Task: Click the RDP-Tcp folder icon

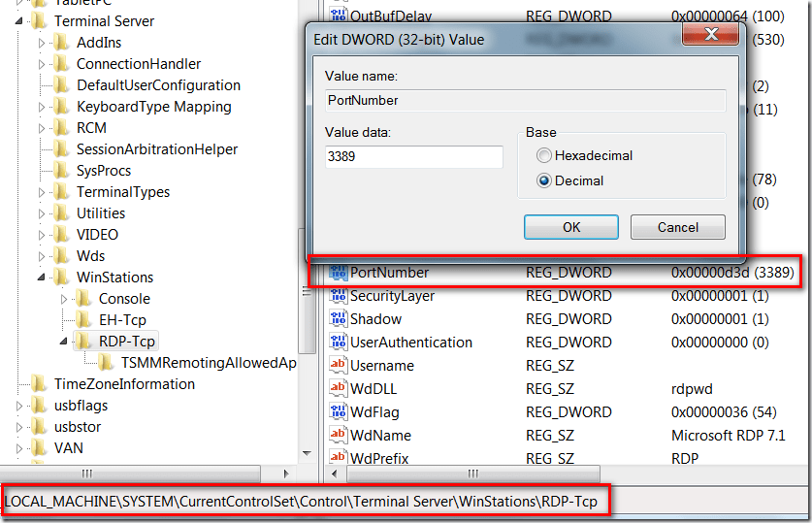Action: point(84,342)
